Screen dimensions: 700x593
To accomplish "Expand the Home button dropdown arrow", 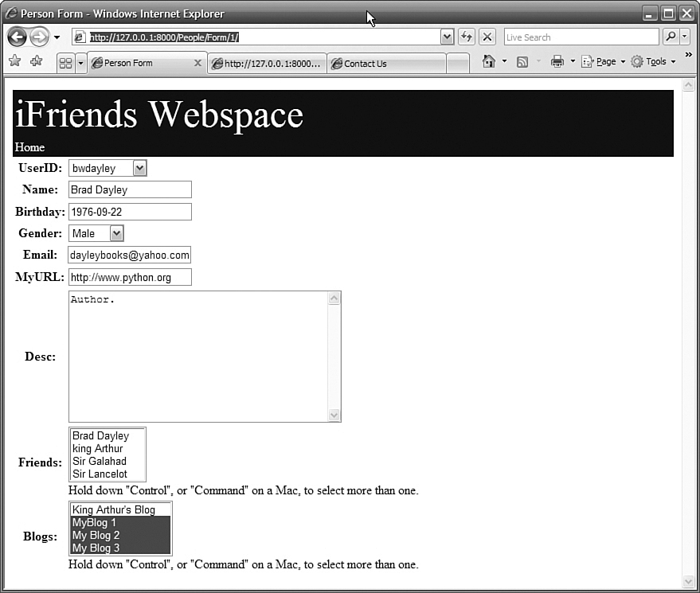I will pyautogui.click(x=504, y=61).
